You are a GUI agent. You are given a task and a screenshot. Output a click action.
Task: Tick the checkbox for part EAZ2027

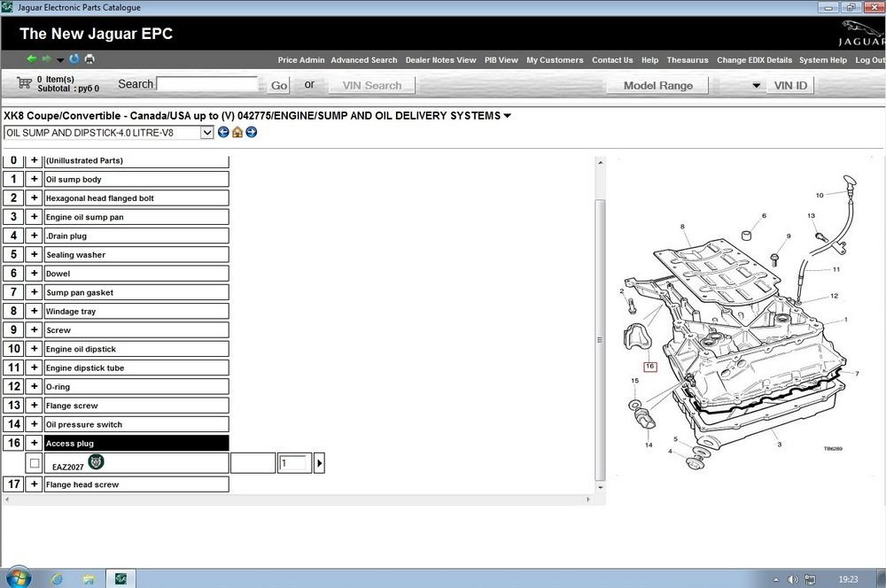coord(35,463)
